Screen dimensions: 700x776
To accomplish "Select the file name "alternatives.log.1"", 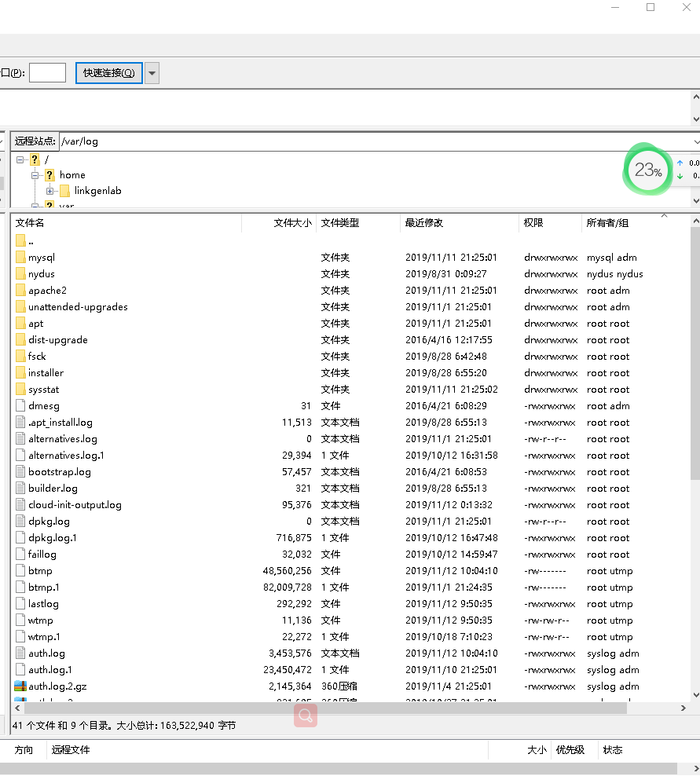I will (66, 456).
